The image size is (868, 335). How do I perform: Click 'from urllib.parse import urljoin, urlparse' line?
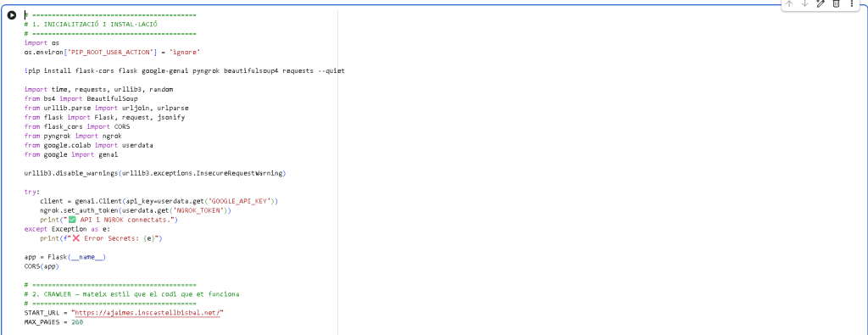pos(106,108)
